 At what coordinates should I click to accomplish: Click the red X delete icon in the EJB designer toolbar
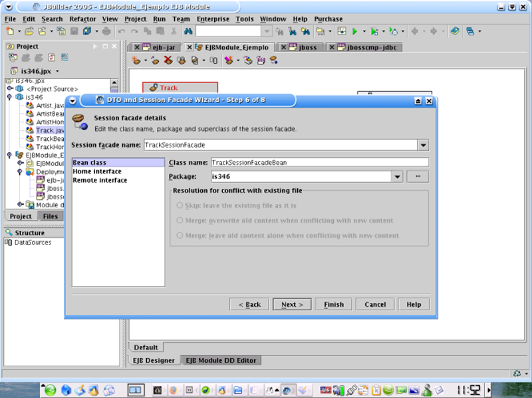(168, 60)
